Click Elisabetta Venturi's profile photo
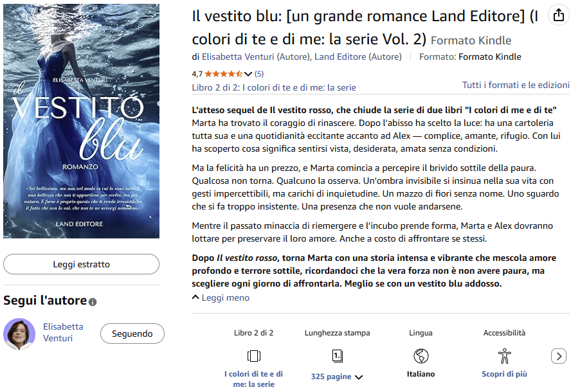This screenshot has height=392, width=580. (19, 334)
